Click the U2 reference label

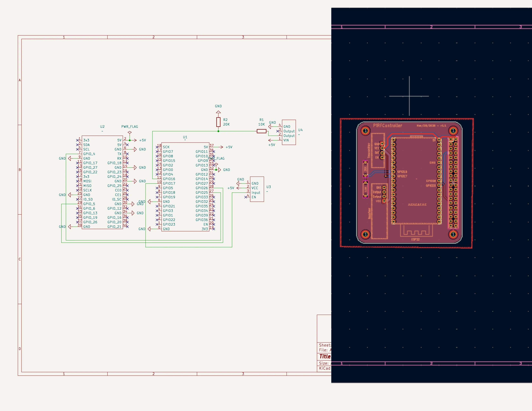(x=102, y=127)
